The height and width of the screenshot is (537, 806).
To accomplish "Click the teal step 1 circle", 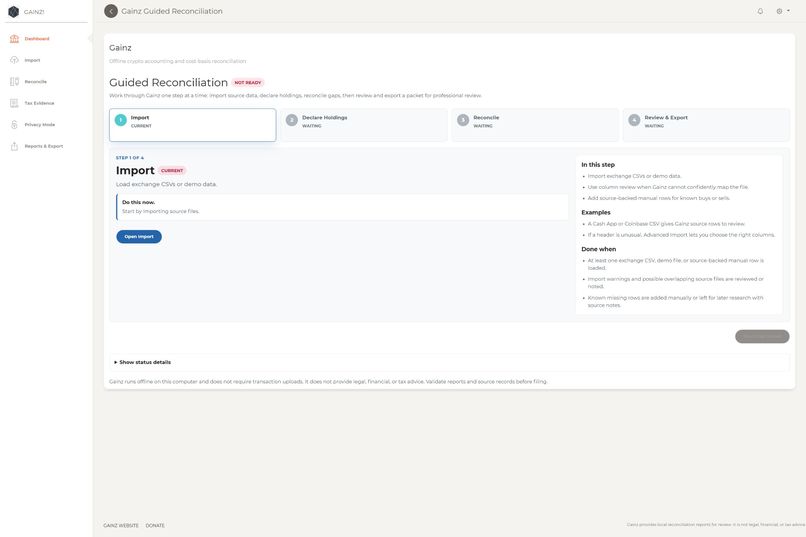I will pos(120,120).
